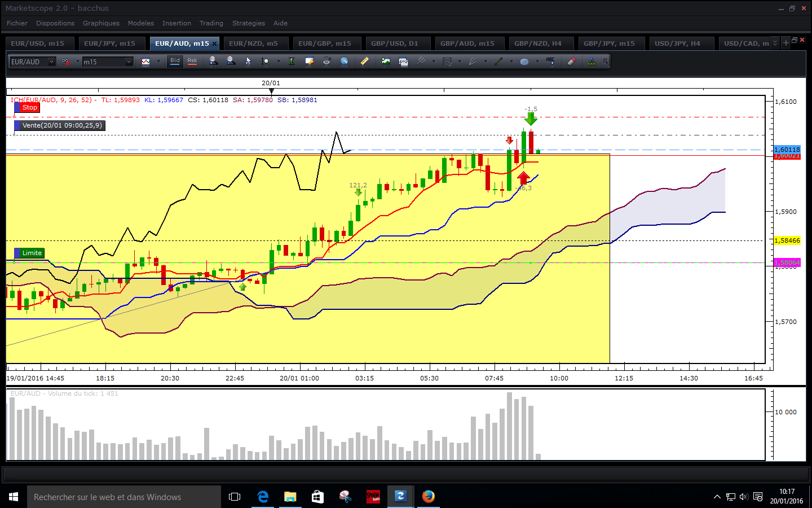This screenshot has width=812, height=508.
Task: Expand the Fibonacci tool dropdown arrow
Action: click(x=460, y=62)
